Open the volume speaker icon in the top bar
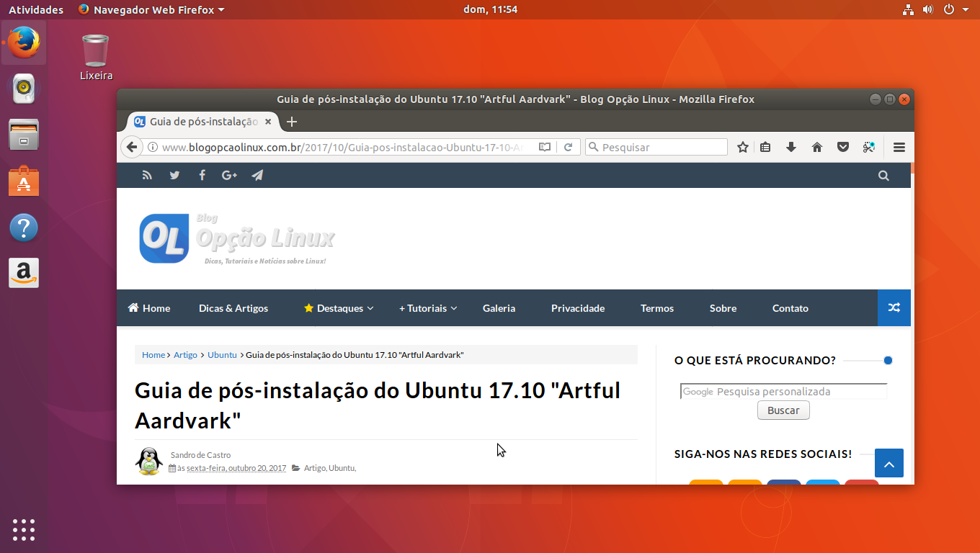 tap(928, 9)
